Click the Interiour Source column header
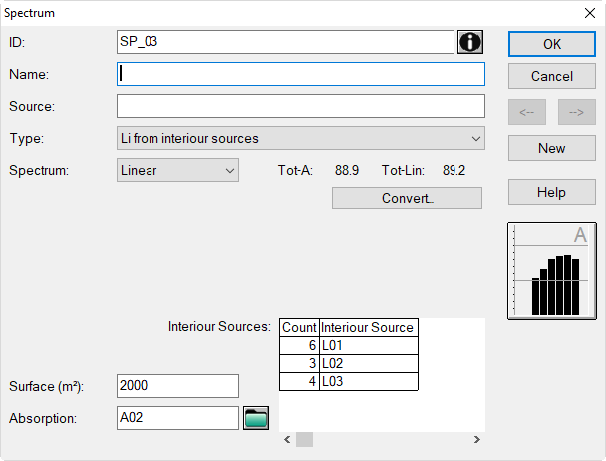 pos(369,328)
